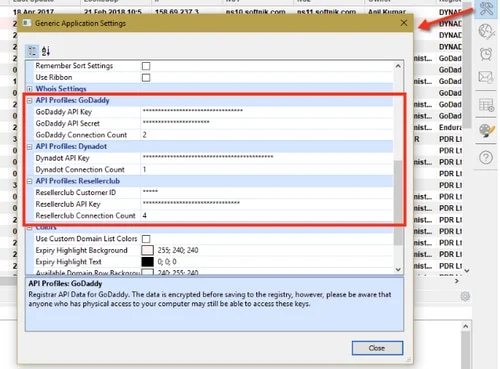Click the Available Domain Row Background swatch

coord(147,272)
